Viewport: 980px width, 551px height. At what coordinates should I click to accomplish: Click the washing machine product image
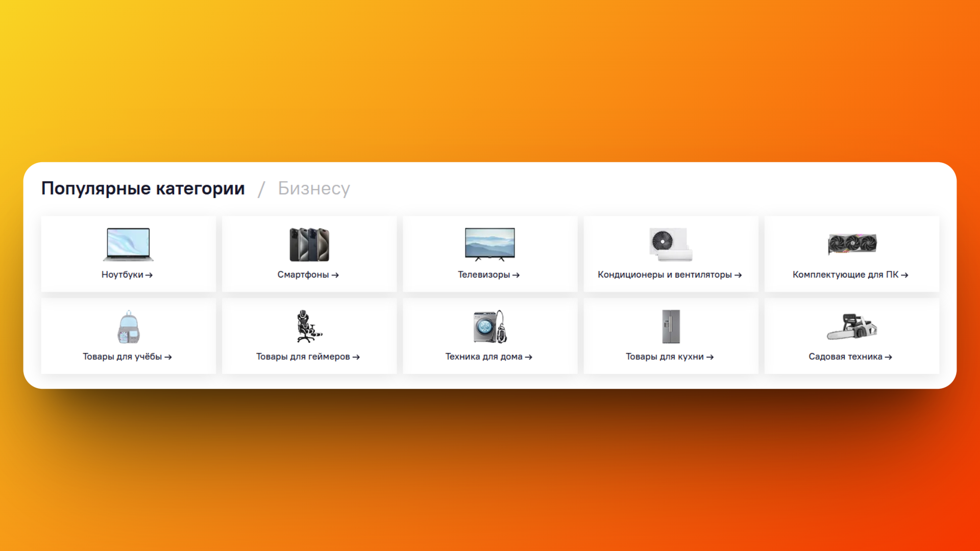click(x=489, y=327)
